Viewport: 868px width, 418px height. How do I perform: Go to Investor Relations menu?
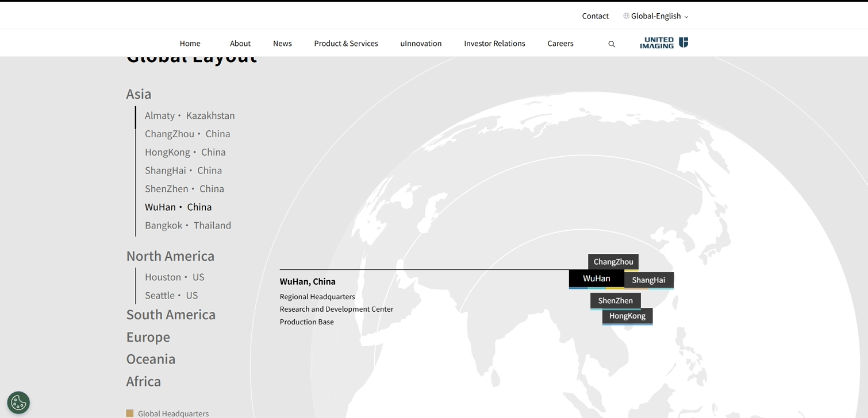tap(494, 44)
